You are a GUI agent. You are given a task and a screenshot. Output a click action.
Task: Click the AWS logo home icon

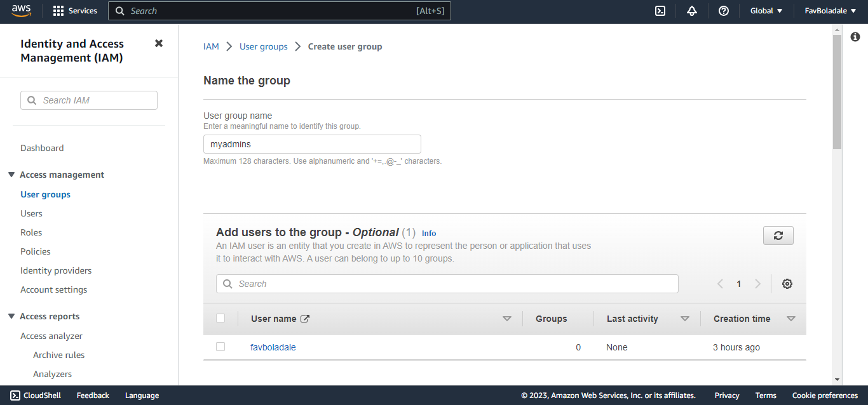[21, 11]
